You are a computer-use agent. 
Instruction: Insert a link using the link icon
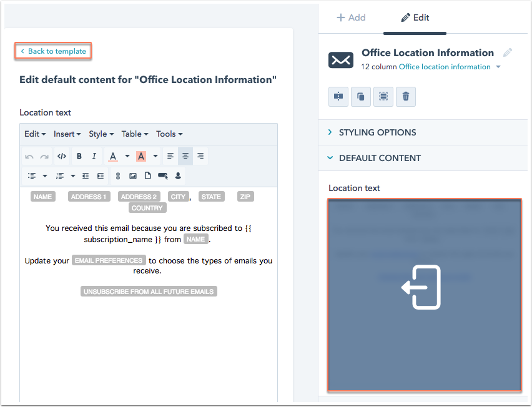pos(118,176)
